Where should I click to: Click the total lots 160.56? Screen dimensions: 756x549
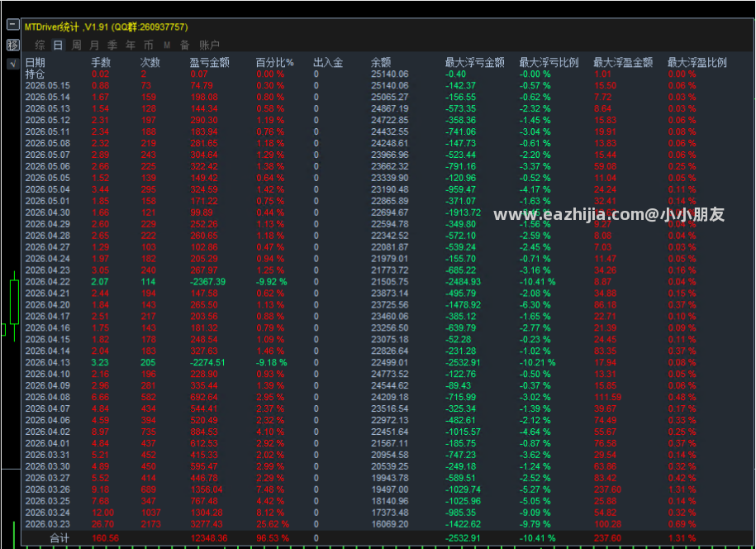(105, 538)
